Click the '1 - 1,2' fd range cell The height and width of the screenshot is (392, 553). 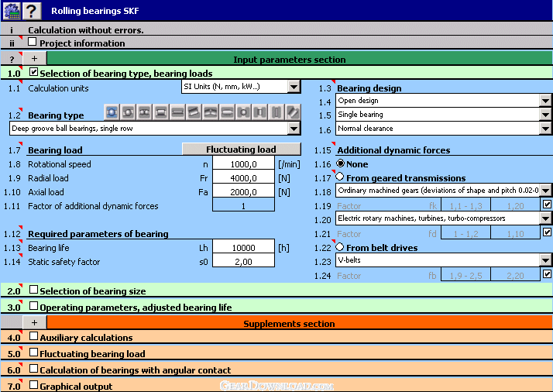pos(465,234)
